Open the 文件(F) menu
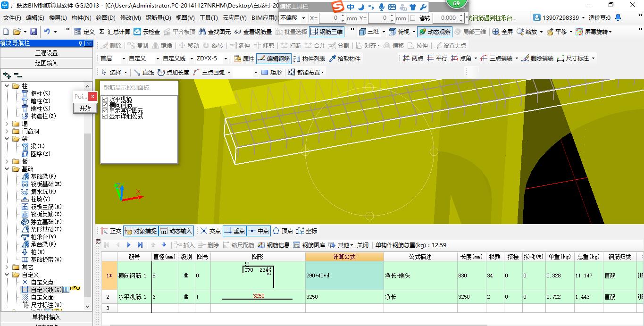The image size is (644, 326). (x=12, y=18)
